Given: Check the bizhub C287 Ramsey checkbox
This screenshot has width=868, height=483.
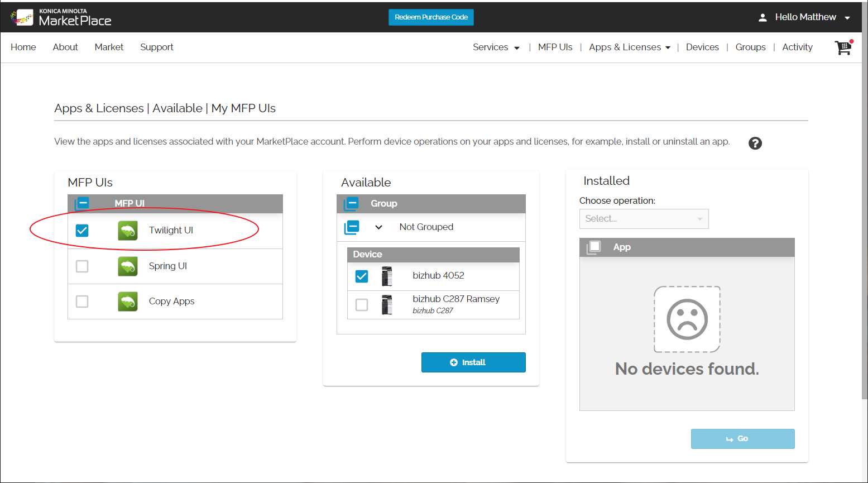Looking at the screenshot, I should pyautogui.click(x=362, y=305).
